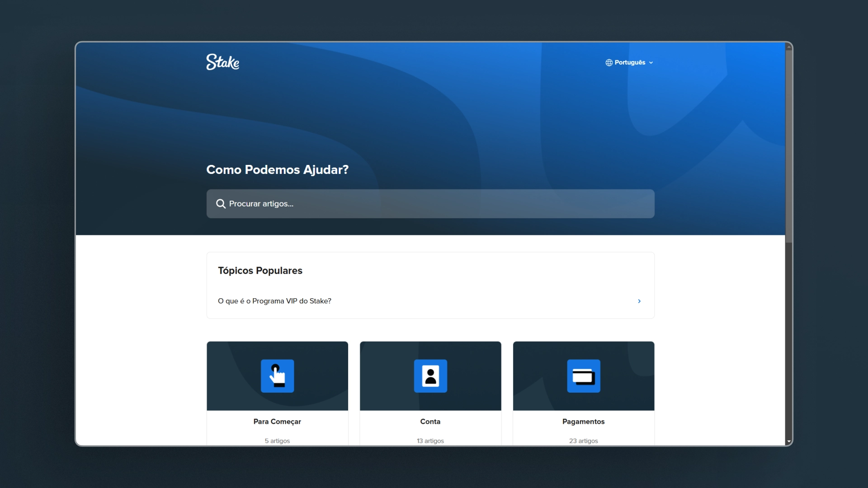Open the Pagamentos category title
Screen dimensions: 868x488
pos(583,422)
